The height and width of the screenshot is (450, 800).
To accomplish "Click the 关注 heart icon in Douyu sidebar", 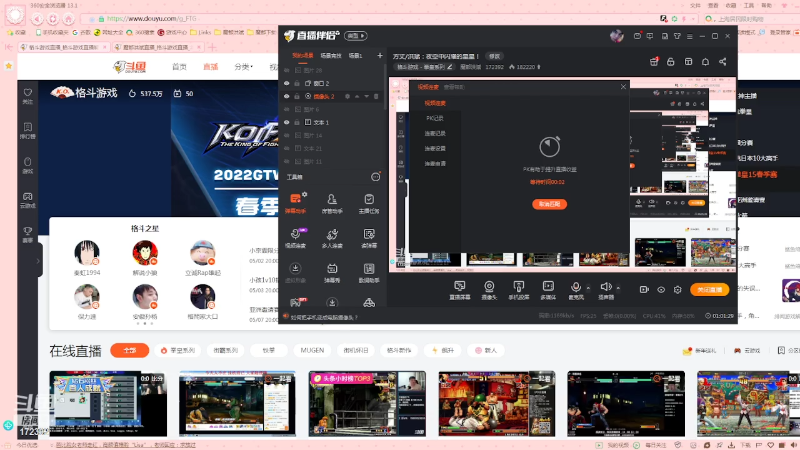I will point(28,95).
